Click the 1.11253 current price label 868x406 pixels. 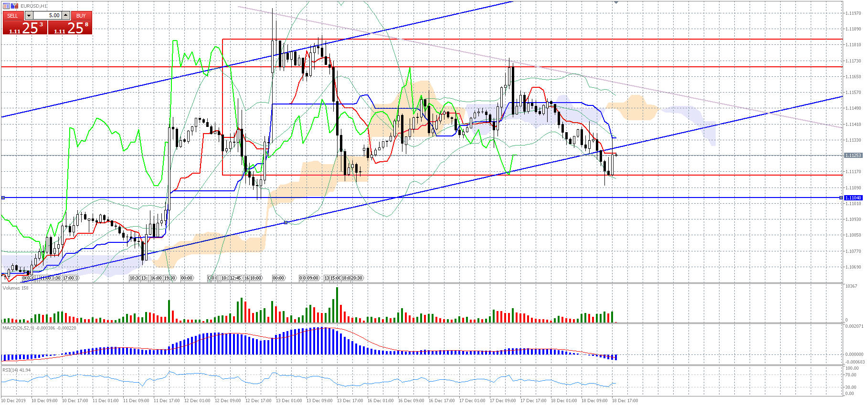pyautogui.click(x=853, y=156)
